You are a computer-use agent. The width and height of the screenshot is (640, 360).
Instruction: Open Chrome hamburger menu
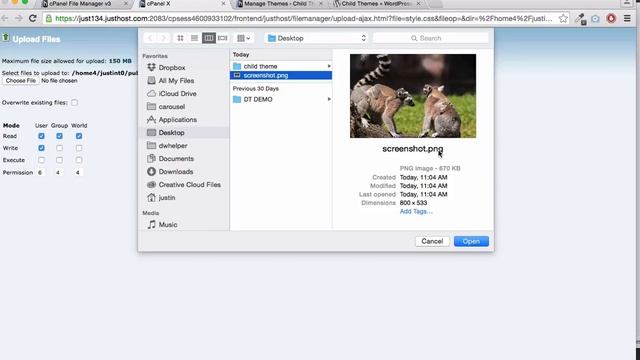[627, 18]
